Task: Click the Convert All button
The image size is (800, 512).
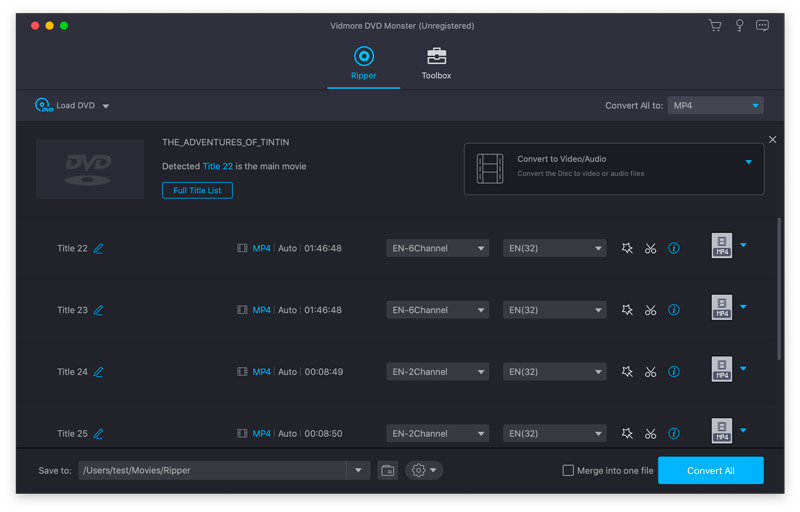Action: click(710, 470)
